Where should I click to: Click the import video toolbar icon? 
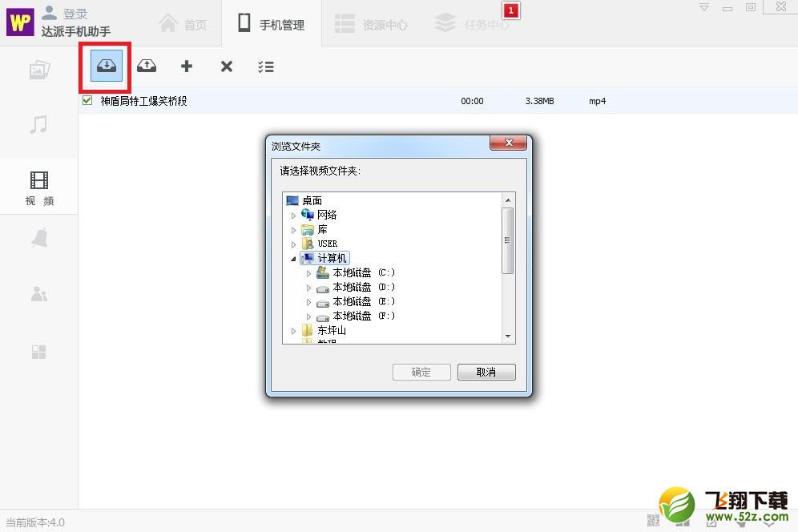[107, 66]
